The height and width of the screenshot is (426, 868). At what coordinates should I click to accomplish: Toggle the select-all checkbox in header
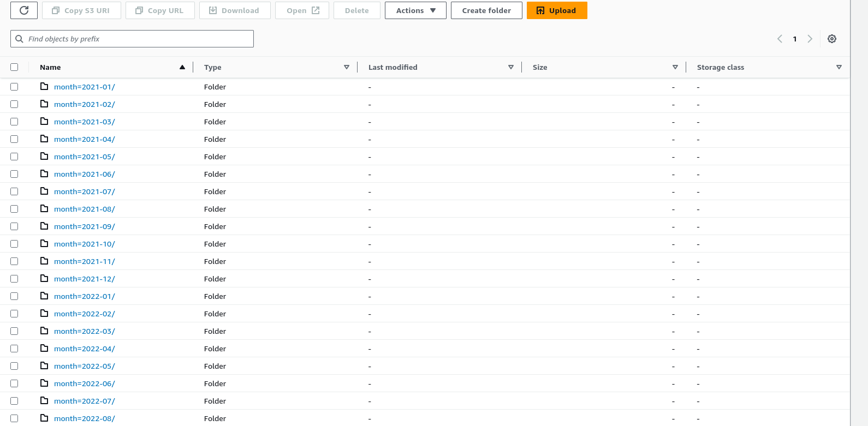[x=14, y=67]
